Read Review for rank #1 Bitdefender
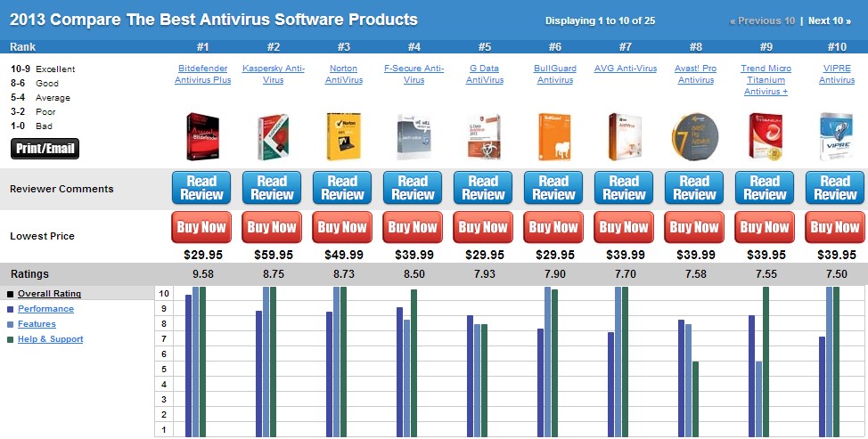The height and width of the screenshot is (439, 868). coord(201,188)
